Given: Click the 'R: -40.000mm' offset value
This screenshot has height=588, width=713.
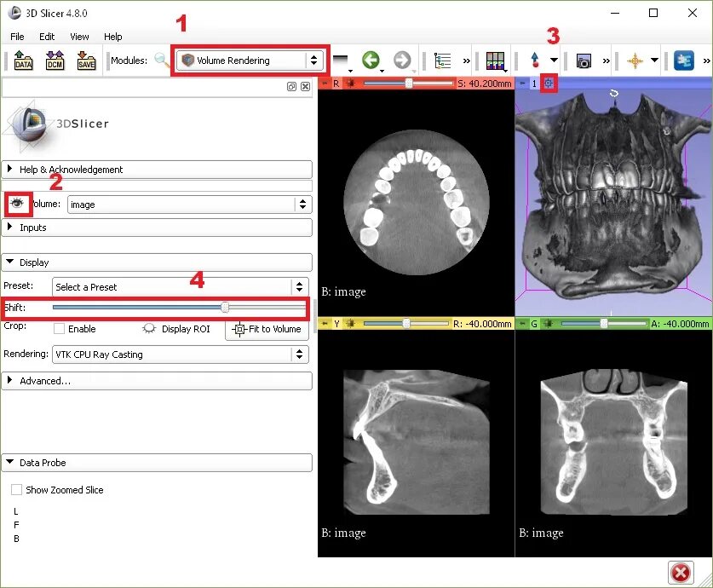Looking at the screenshot, I should point(482,324).
